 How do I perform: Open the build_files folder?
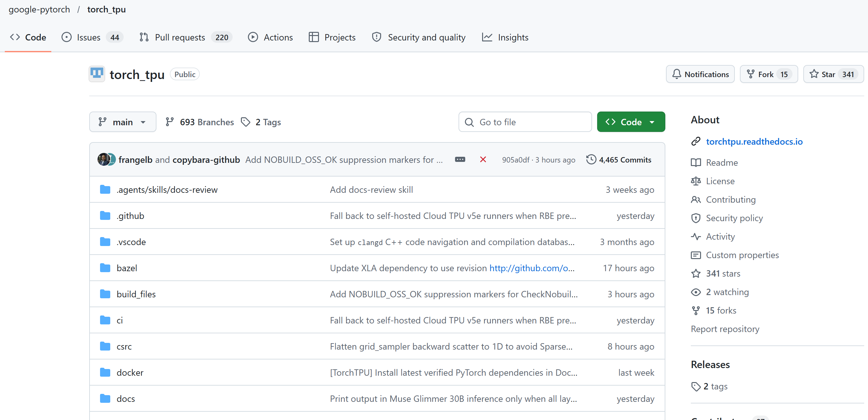[136, 294]
